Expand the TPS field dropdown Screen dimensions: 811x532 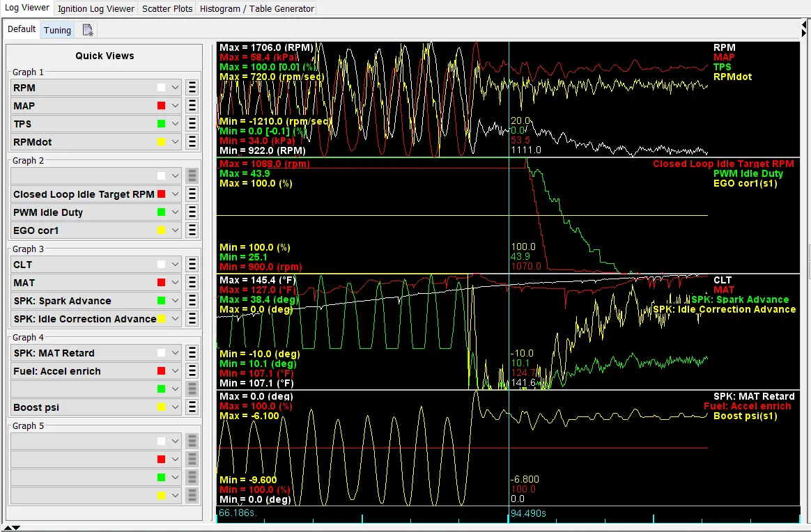coord(176,124)
